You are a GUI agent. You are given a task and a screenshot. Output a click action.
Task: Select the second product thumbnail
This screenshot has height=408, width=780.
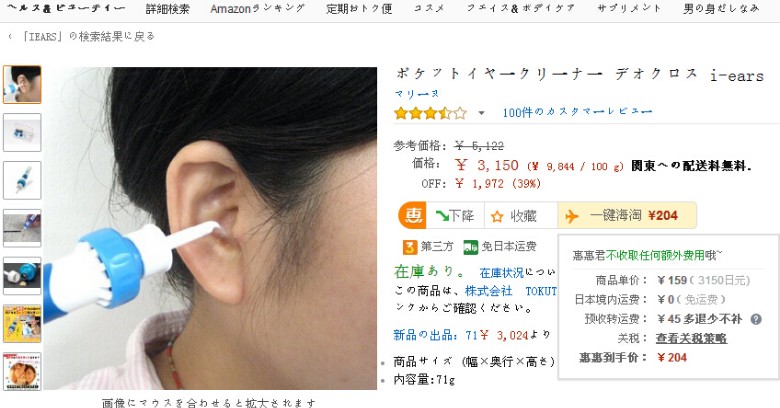[x=22, y=132]
